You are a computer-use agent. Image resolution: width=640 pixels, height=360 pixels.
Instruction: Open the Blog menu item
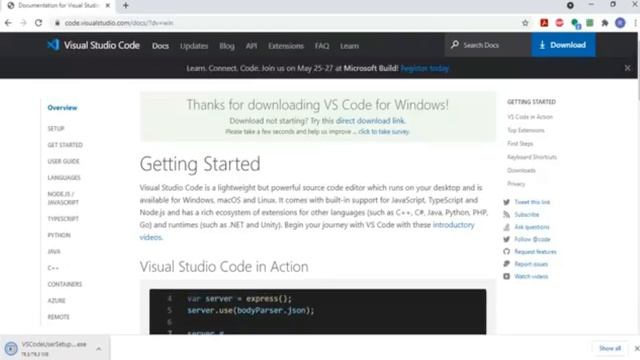point(227,46)
